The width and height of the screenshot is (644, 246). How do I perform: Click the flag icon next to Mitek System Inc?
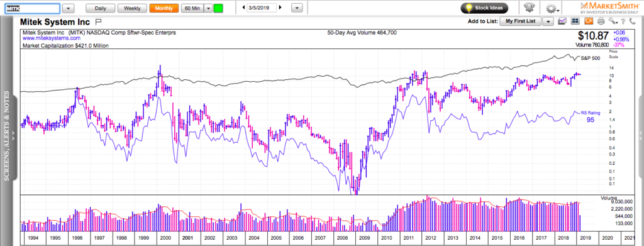point(98,21)
